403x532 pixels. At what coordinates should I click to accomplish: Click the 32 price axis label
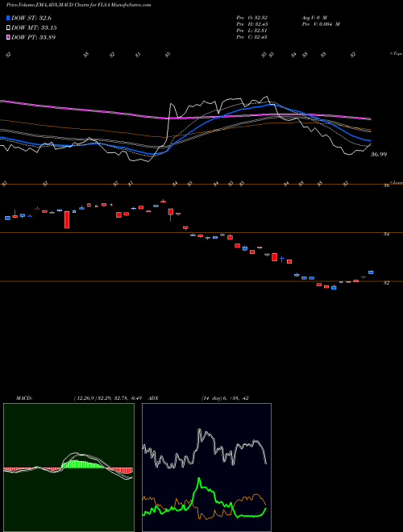(386, 283)
